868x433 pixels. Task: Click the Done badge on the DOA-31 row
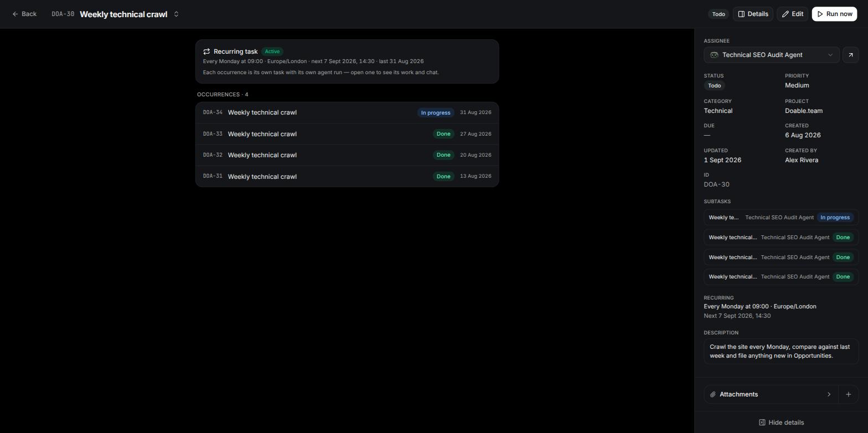443,176
